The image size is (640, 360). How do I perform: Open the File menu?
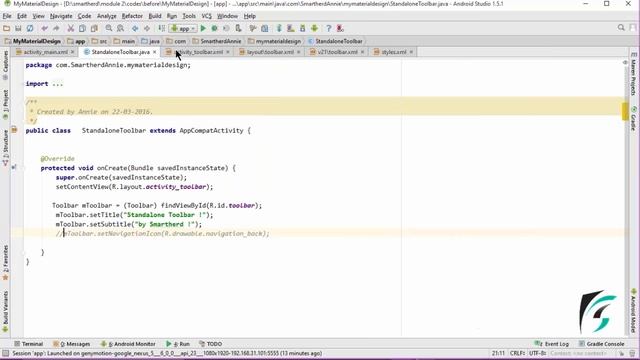coord(7,16)
